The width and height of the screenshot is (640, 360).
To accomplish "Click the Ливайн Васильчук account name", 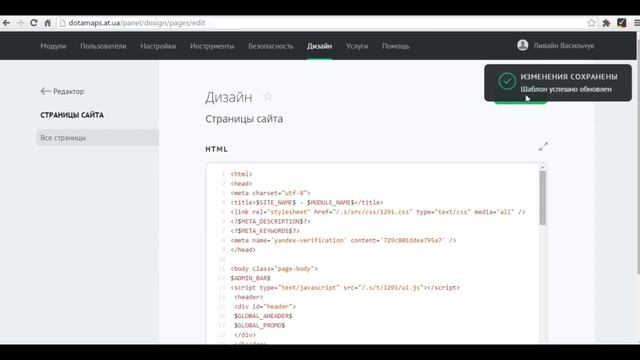I will 564,46.
